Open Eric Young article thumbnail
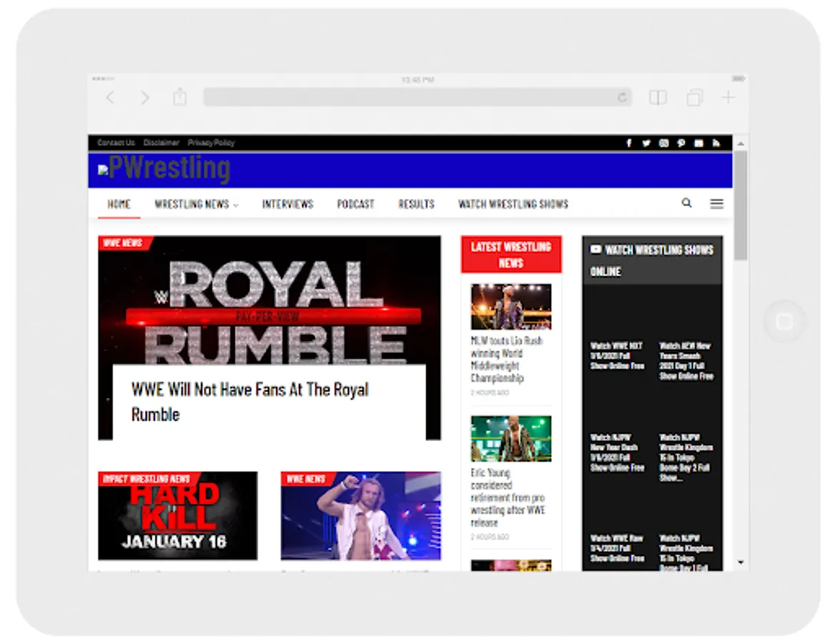 pyautogui.click(x=511, y=439)
